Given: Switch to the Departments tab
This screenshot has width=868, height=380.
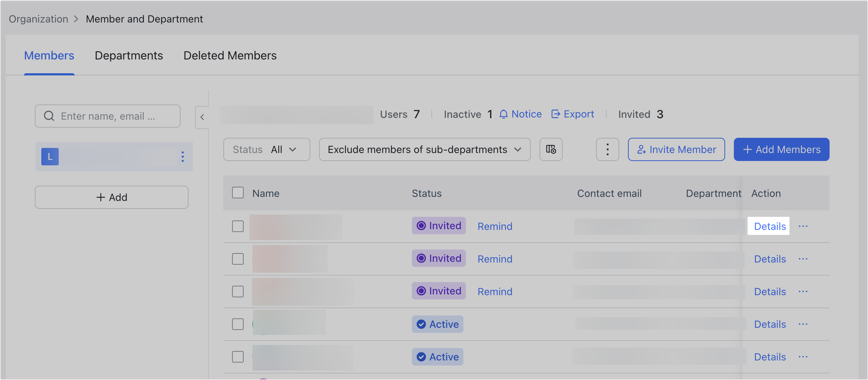Looking at the screenshot, I should pos(129,55).
